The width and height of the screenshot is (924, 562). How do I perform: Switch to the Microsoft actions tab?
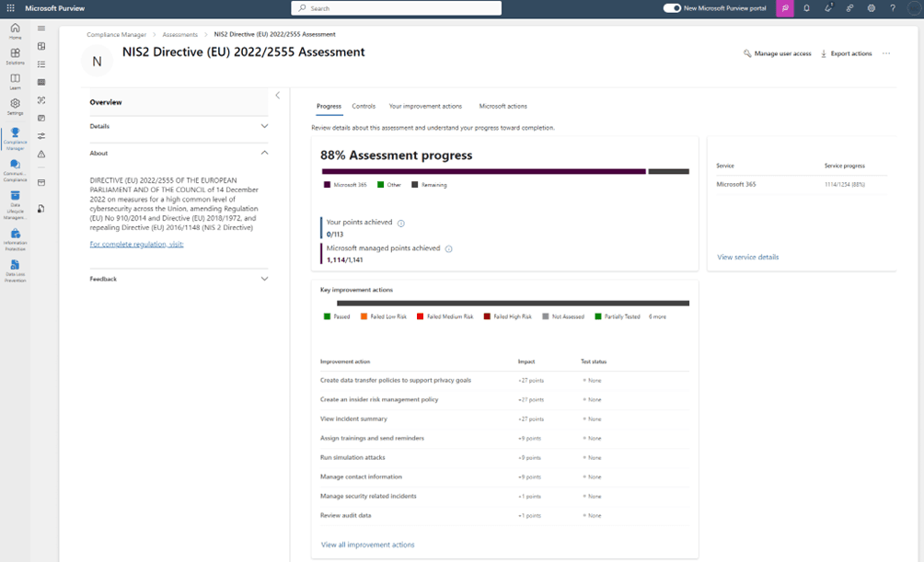(x=503, y=107)
